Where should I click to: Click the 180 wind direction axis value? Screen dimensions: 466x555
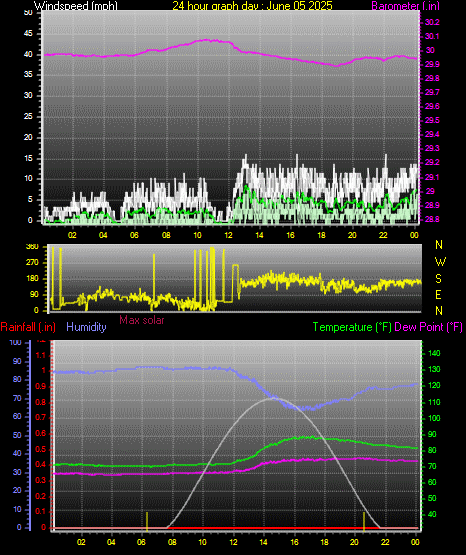[x=32, y=279]
